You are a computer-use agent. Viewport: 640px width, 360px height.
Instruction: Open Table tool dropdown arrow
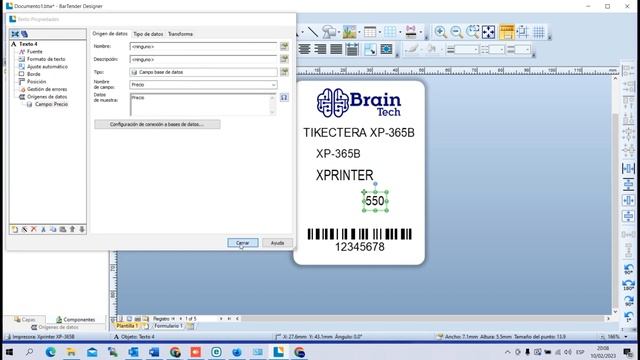pos(380,32)
